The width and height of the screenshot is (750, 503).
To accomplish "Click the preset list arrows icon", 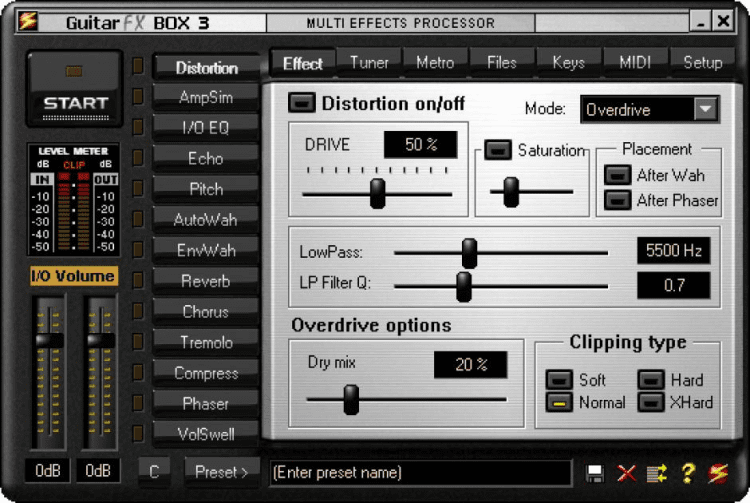I will (x=657, y=473).
